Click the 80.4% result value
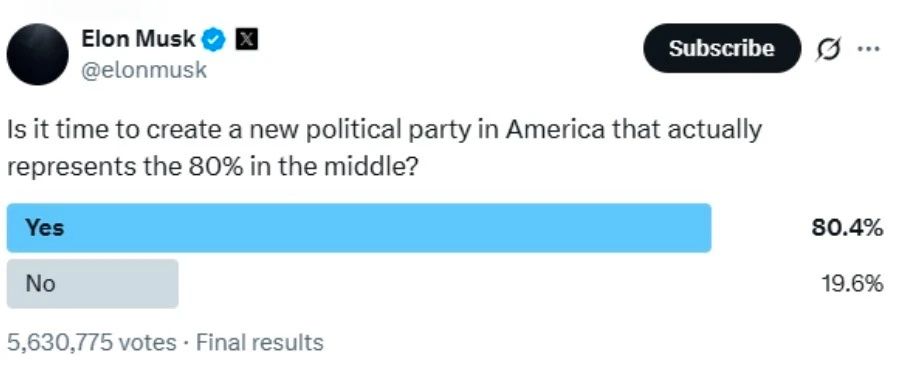The height and width of the screenshot is (365, 899). (846, 228)
